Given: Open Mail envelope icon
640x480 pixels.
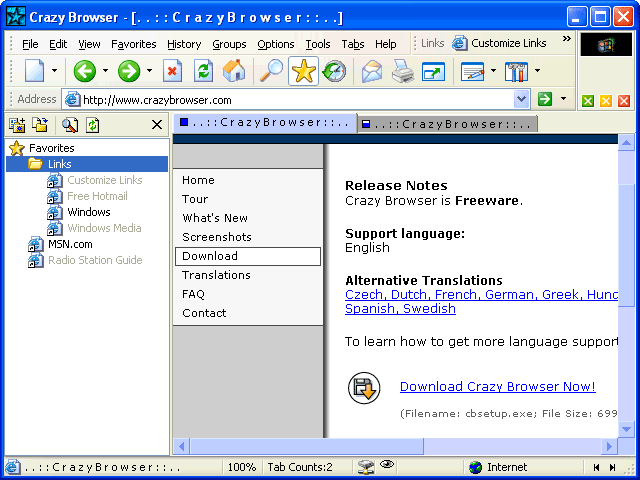Looking at the screenshot, I should pyautogui.click(x=372, y=71).
